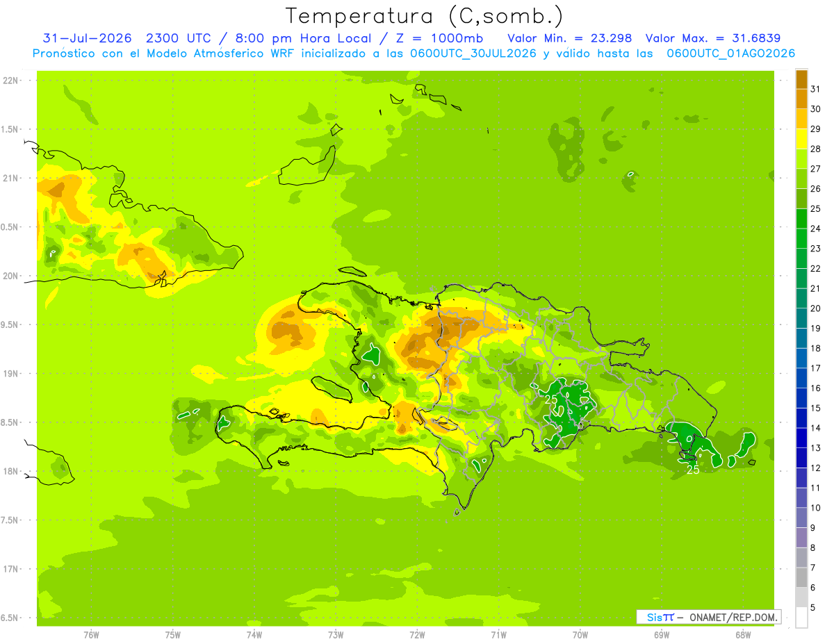The height and width of the screenshot is (644, 834).
Task: Click legend color band between 29 and 30
Action: [x=801, y=119]
